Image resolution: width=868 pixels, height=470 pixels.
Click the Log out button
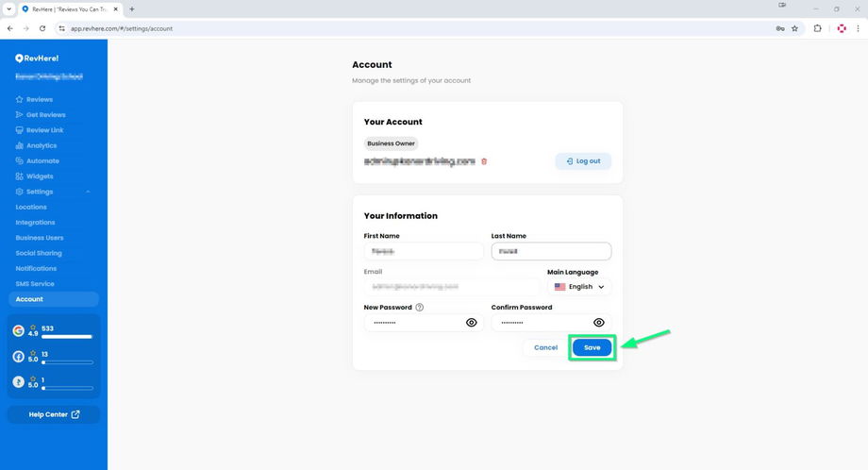pos(583,161)
